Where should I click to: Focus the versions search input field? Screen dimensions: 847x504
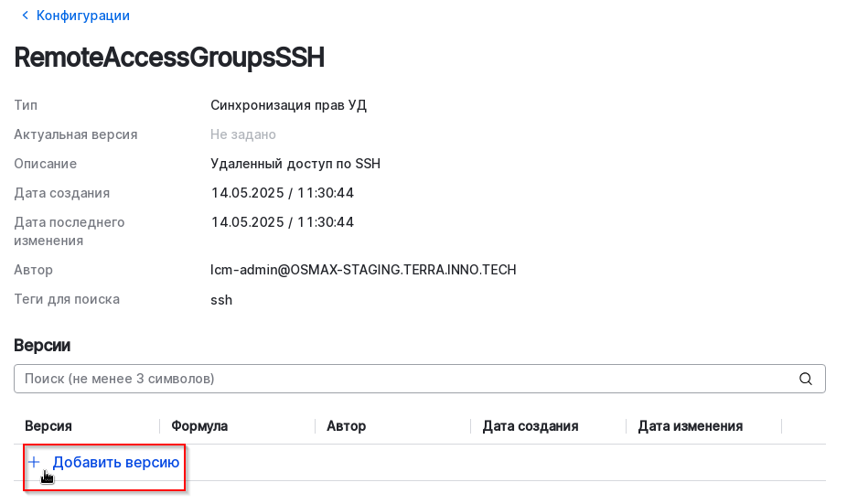(402, 379)
